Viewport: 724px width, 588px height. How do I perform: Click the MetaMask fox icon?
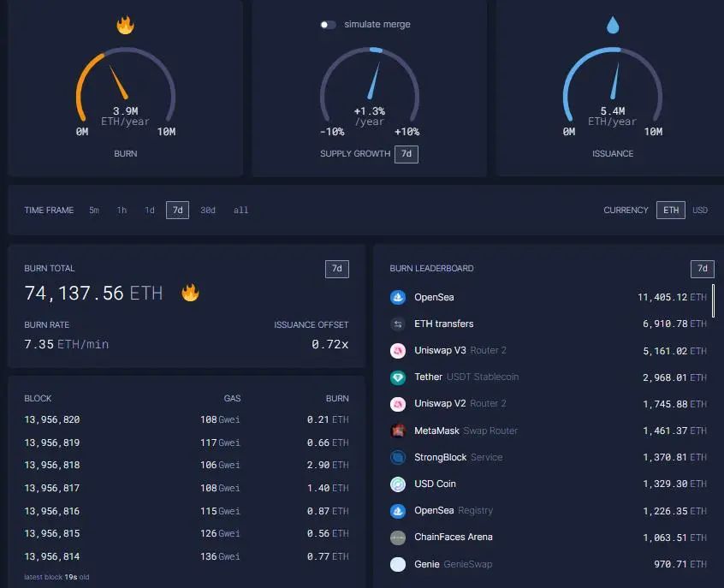pos(398,431)
